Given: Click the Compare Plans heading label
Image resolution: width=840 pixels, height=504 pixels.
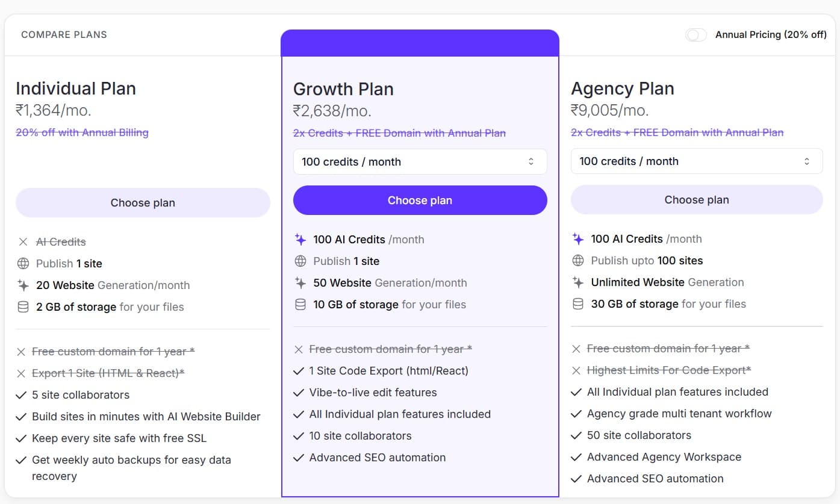Looking at the screenshot, I should (64, 35).
